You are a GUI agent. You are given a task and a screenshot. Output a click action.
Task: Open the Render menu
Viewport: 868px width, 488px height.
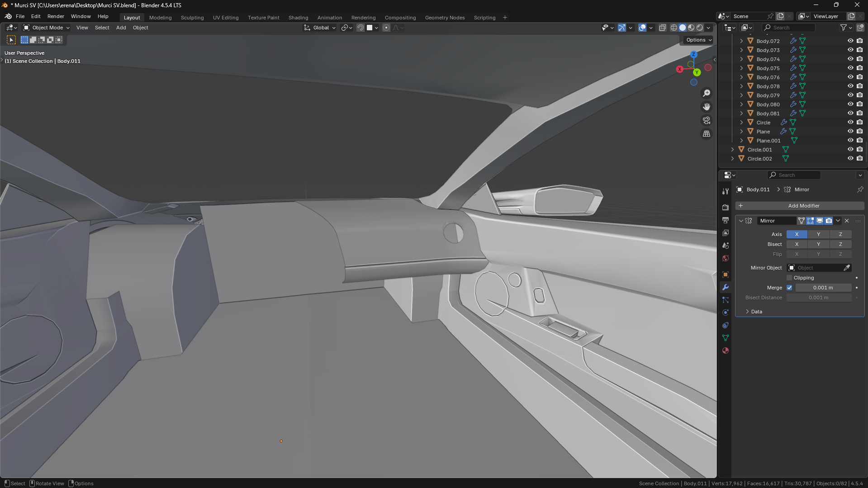point(56,16)
